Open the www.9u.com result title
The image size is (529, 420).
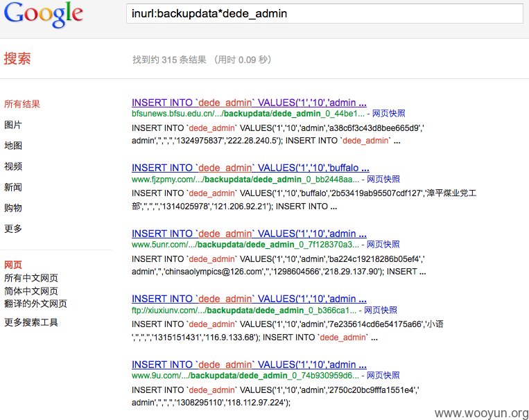(249, 365)
